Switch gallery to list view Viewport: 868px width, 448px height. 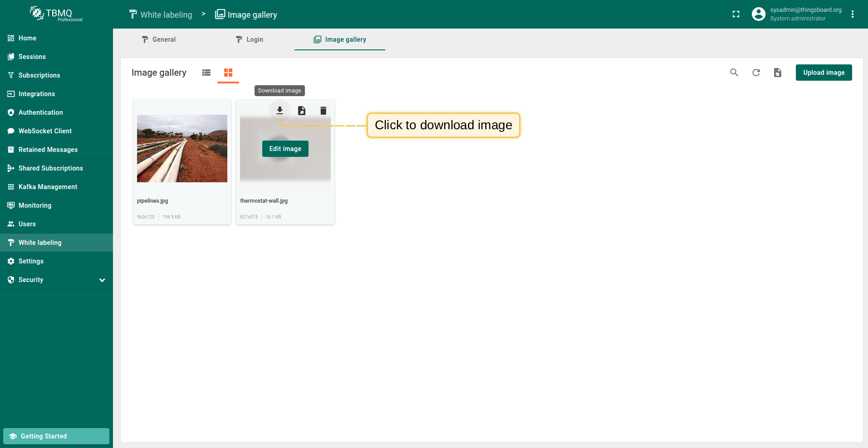click(206, 73)
